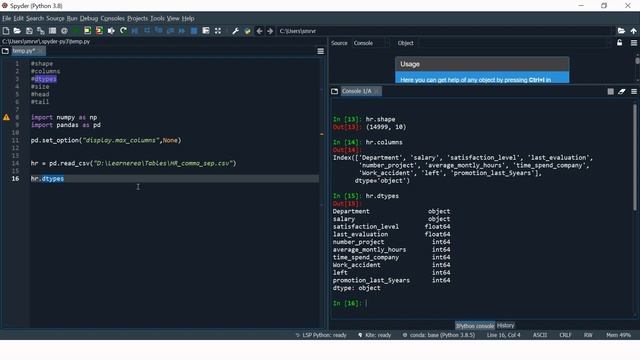Open the Search menu
The width and height of the screenshot is (640, 360).
click(35, 18)
